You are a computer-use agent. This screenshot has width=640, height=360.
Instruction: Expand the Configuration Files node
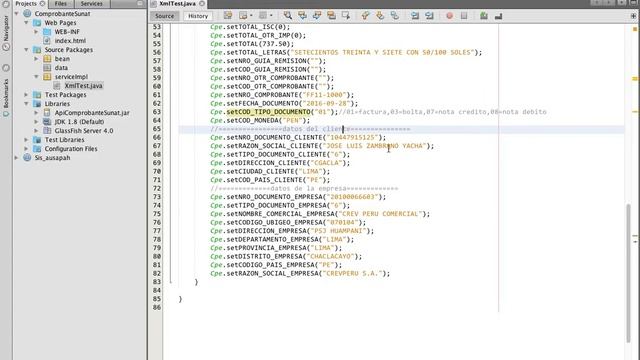pyautogui.click(x=27, y=149)
